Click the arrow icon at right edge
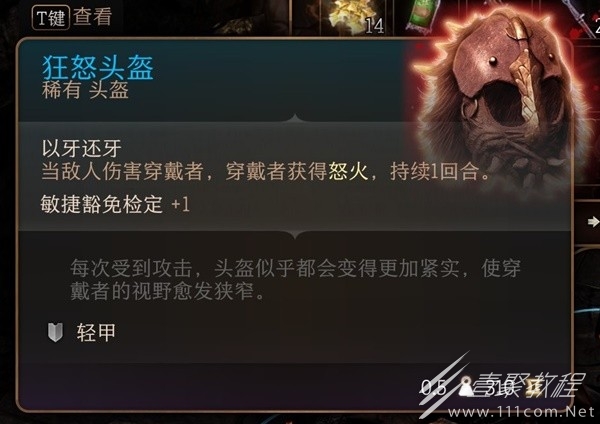This screenshot has width=600, height=424. [x=593, y=221]
